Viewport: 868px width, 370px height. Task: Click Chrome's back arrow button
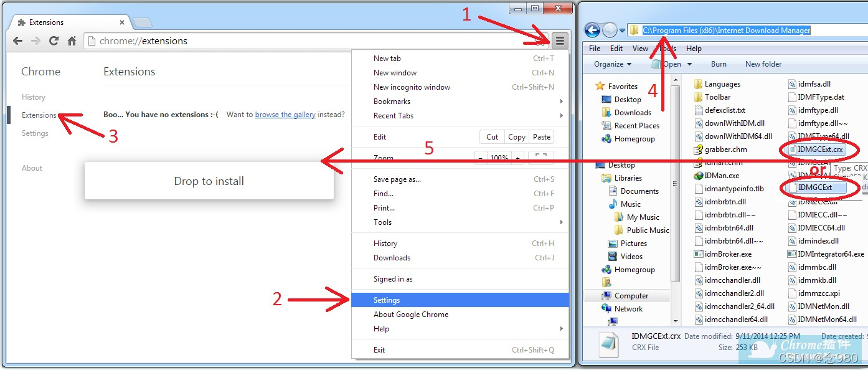click(x=18, y=41)
